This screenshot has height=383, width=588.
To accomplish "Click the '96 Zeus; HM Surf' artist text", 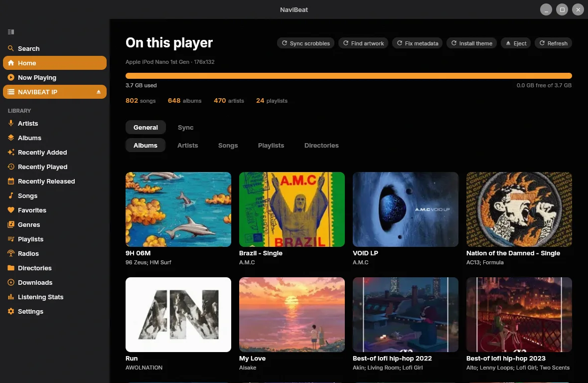I will pos(148,263).
